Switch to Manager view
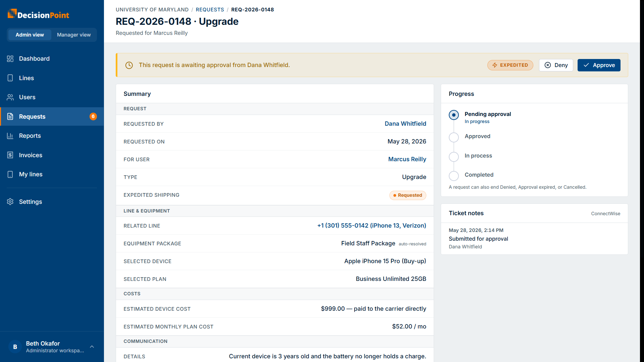Image resolution: width=644 pixels, height=362 pixels. pyautogui.click(x=74, y=35)
